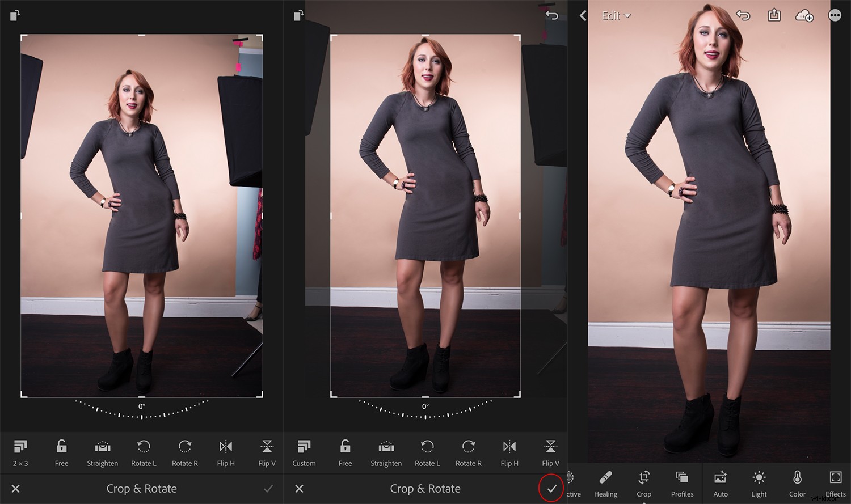The width and height of the screenshot is (851, 504).
Task: Open the Edit mode dropdown
Action: [616, 15]
